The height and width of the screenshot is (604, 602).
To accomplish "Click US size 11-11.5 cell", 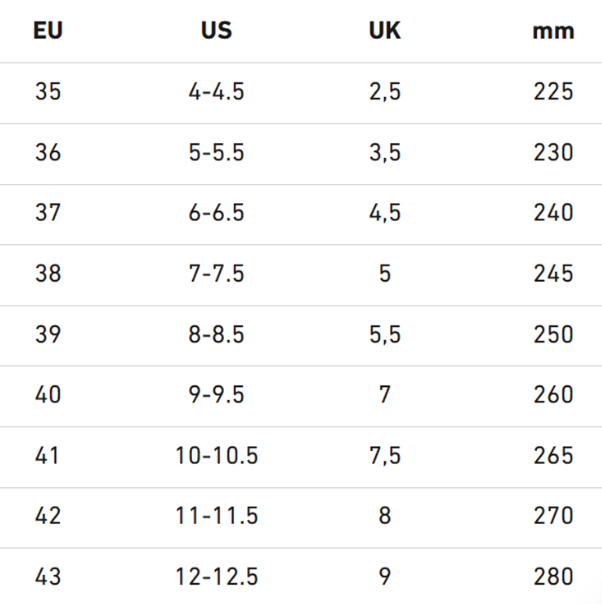I will (216, 516).
